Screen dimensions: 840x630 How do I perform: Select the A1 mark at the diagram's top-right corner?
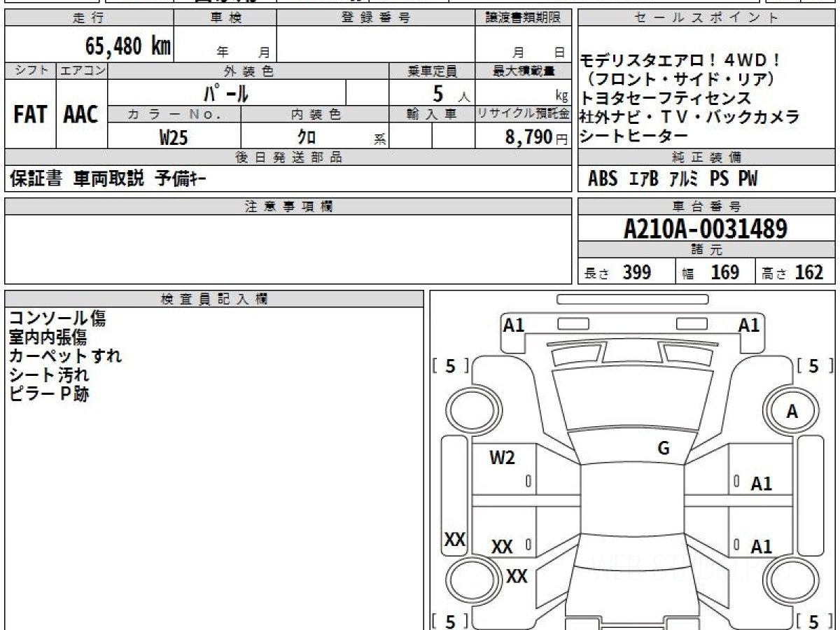[748, 325]
